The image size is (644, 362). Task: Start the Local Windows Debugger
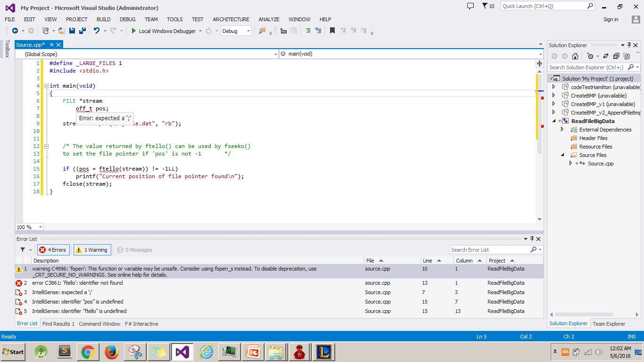click(x=163, y=31)
